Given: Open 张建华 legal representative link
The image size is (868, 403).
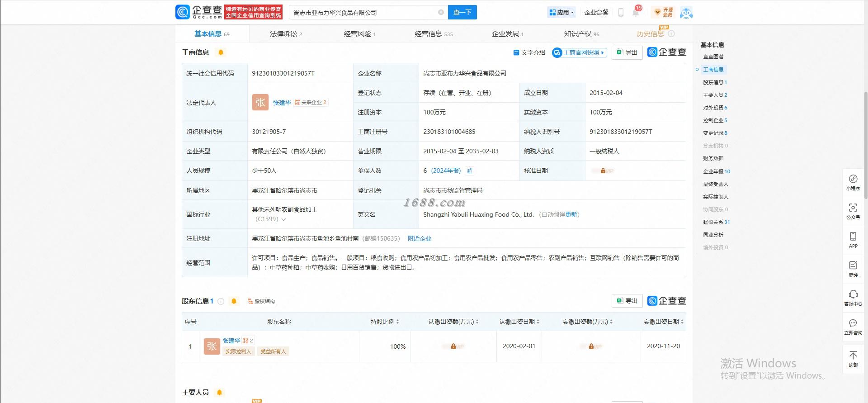Looking at the screenshot, I should tap(282, 103).
